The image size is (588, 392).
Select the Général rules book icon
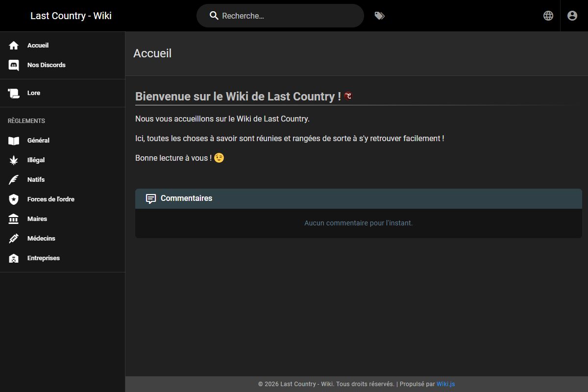tap(13, 140)
